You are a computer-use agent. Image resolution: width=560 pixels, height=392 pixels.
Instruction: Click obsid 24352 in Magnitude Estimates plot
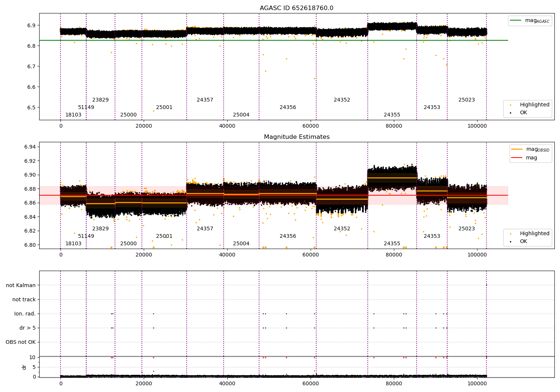coord(342,229)
